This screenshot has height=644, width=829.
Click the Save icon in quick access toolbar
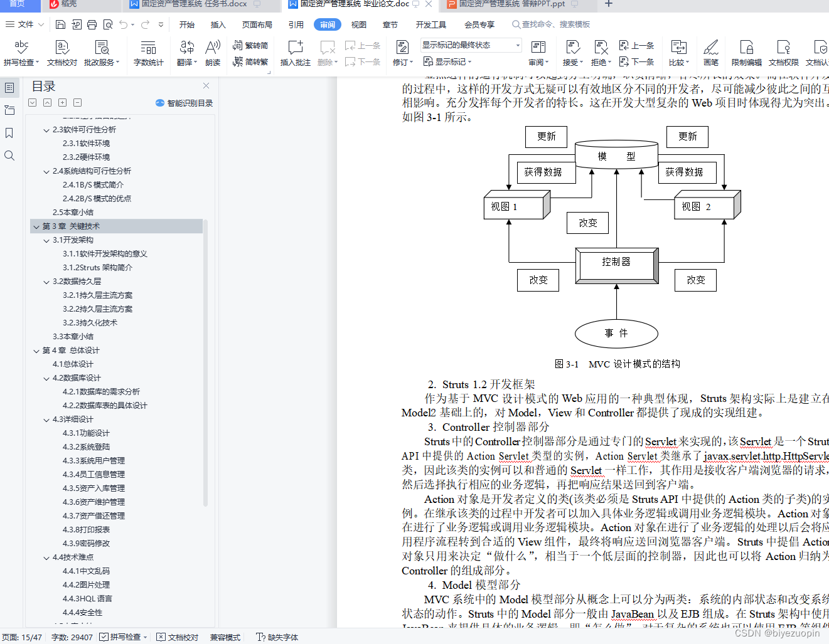click(60, 24)
